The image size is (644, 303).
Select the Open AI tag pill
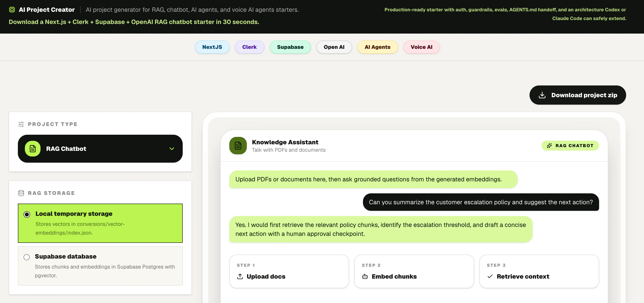click(334, 47)
